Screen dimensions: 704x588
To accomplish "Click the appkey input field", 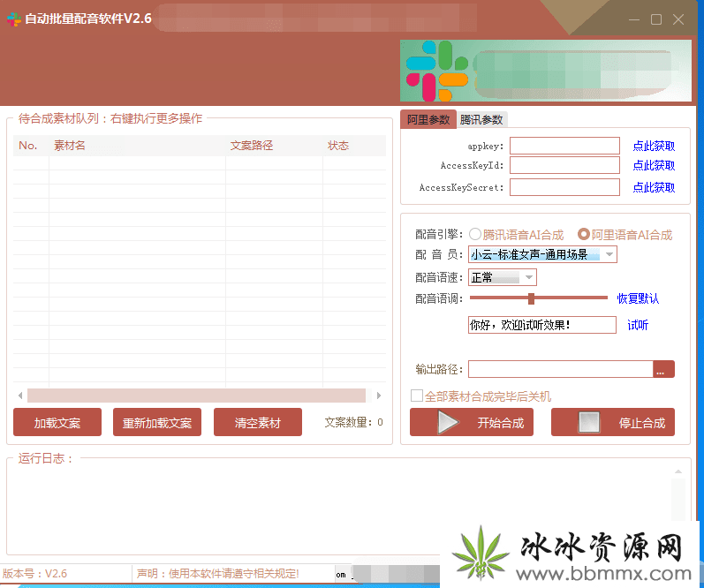I will tap(564, 146).
